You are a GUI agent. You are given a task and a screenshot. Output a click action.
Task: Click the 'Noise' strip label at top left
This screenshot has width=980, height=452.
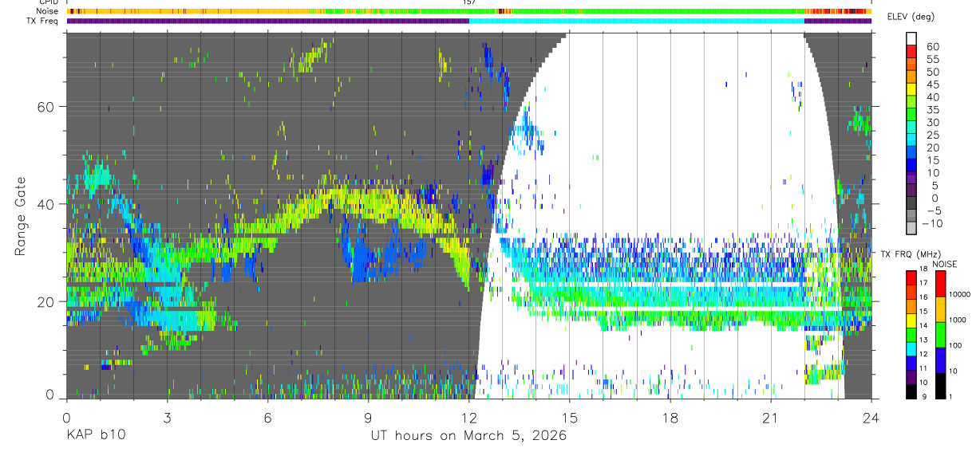(x=47, y=12)
